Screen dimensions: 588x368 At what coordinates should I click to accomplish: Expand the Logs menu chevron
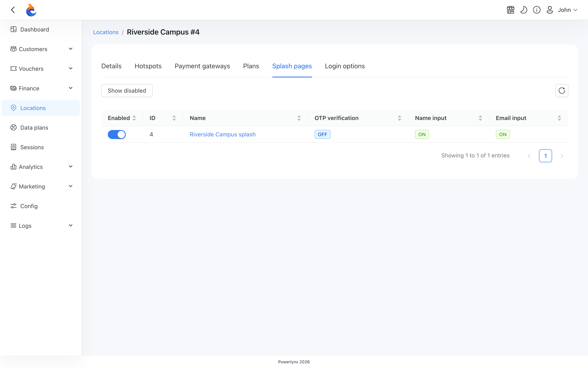71,226
